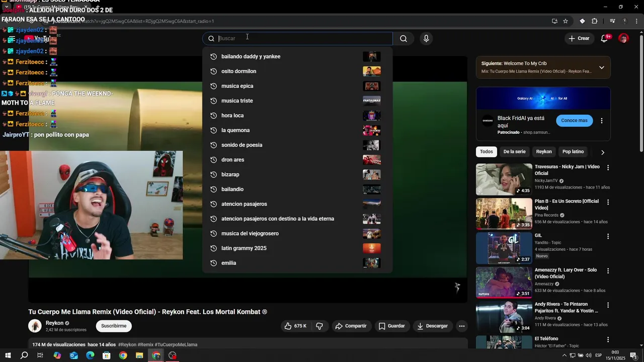644x362 pixels.
Task: Click the YouTube search magnifier button
Action: click(x=404, y=39)
